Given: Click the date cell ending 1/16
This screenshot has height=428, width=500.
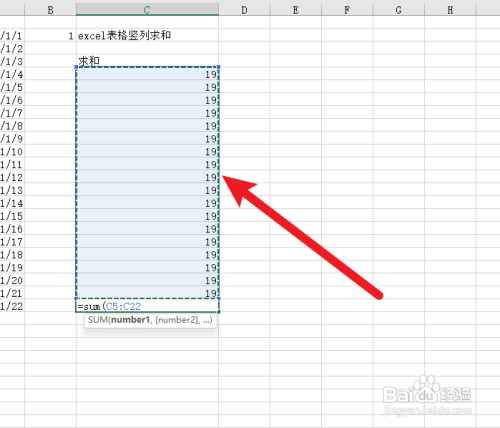Looking at the screenshot, I should tap(12, 229).
